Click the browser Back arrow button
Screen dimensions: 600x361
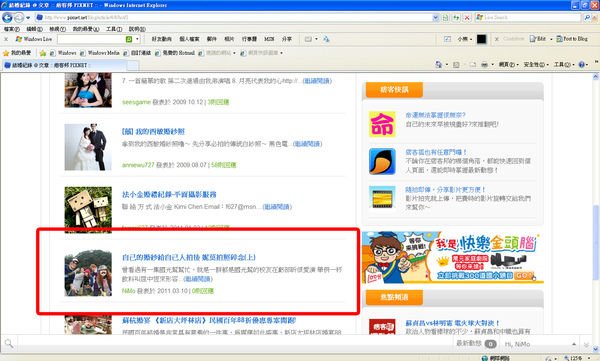pyautogui.click(x=7, y=18)
